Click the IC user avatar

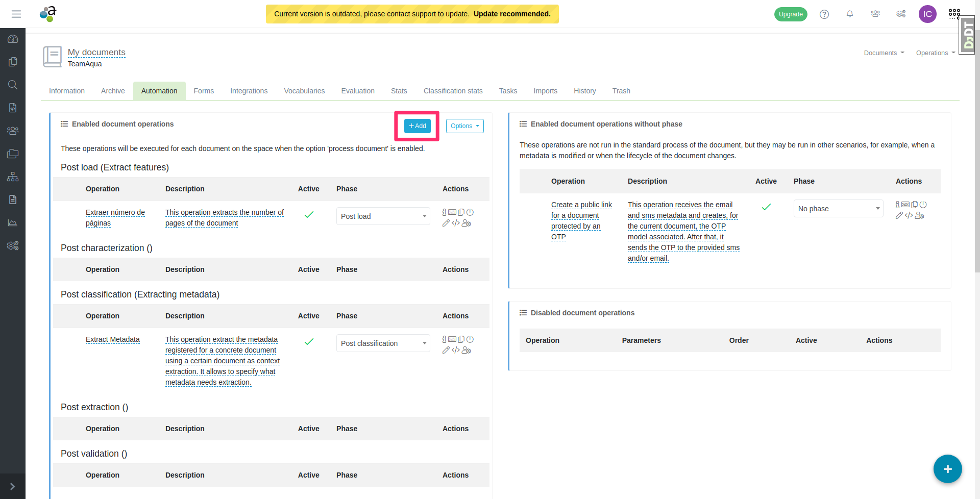(927, 14)
